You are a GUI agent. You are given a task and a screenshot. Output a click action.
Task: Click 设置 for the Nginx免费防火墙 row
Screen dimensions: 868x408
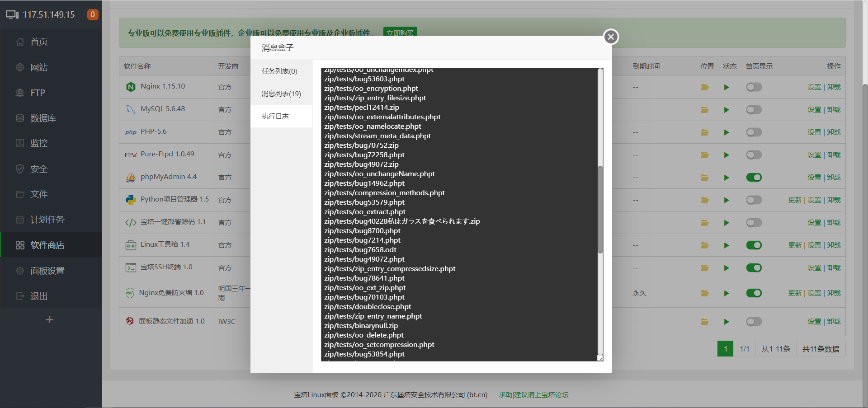click(814, 293)
